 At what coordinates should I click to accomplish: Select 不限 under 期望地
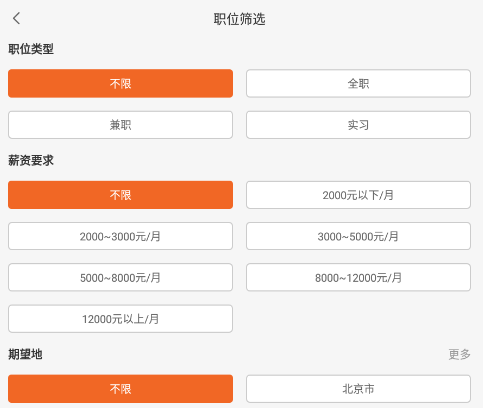(120, 389)
